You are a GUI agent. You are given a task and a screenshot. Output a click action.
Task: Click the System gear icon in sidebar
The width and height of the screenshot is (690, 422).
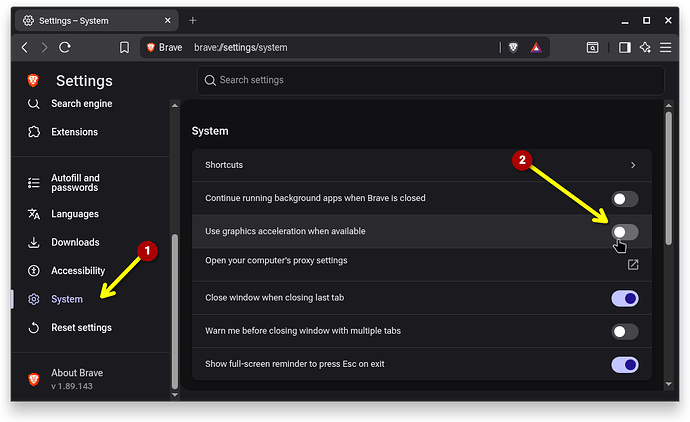tap(34, 299)
